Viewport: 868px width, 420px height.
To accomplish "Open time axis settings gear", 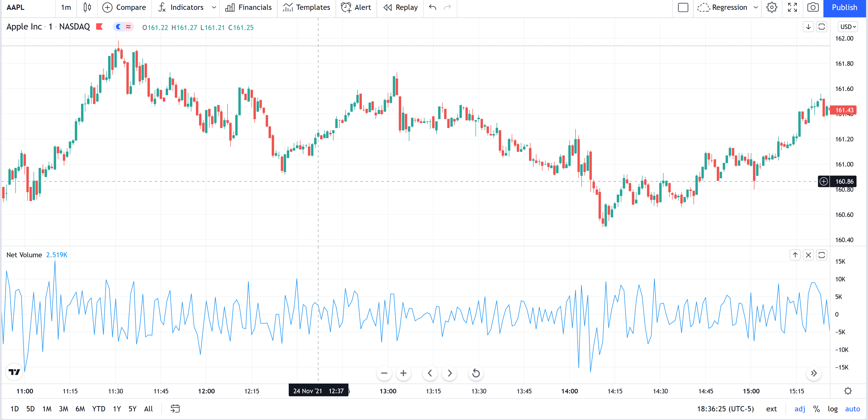I will (x=848, y=391).
